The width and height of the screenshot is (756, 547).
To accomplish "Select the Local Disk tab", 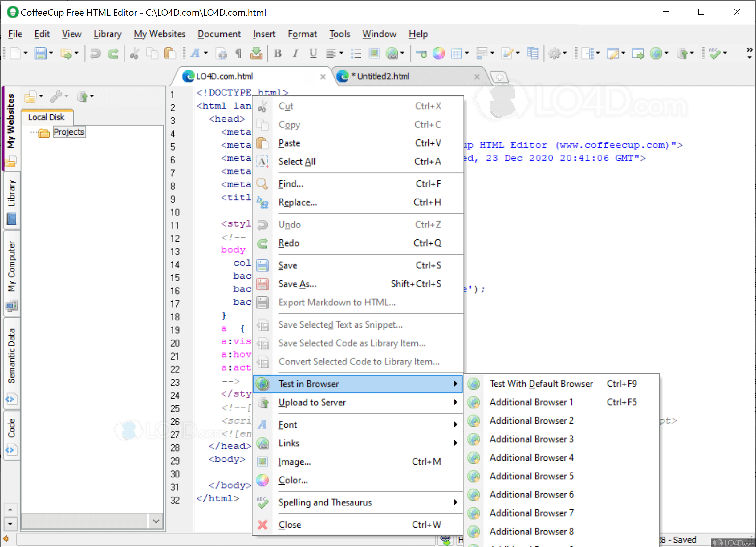I will click(47, 117).
